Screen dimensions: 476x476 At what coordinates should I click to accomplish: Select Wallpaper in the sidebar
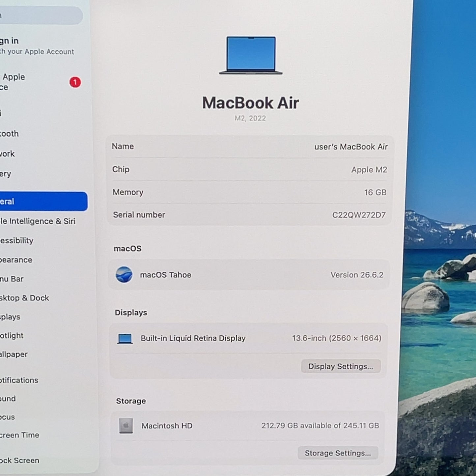(x=14, y=354)
